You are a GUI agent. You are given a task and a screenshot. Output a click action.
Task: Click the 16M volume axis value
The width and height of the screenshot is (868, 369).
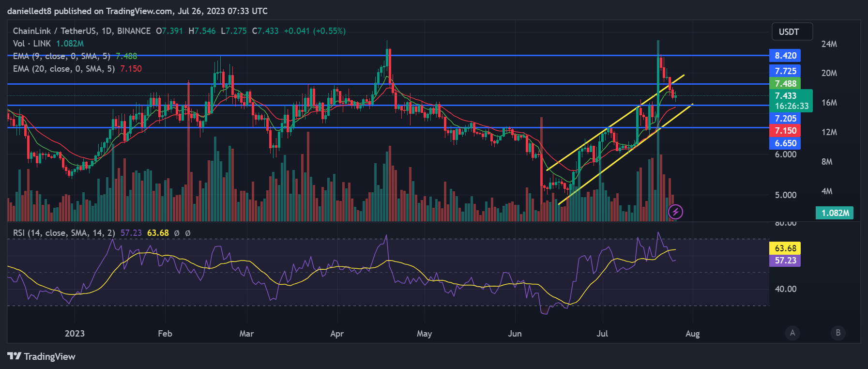[x=829, y=103]
